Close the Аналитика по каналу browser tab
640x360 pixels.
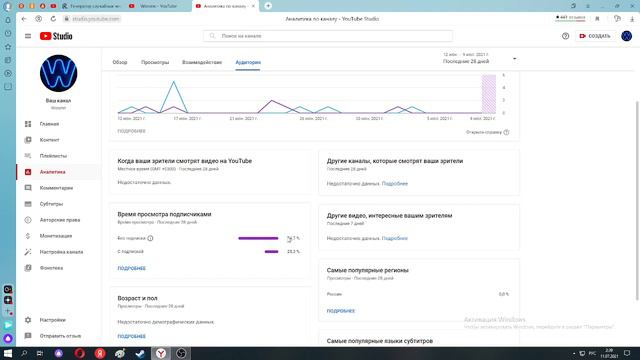pos(253,6)
